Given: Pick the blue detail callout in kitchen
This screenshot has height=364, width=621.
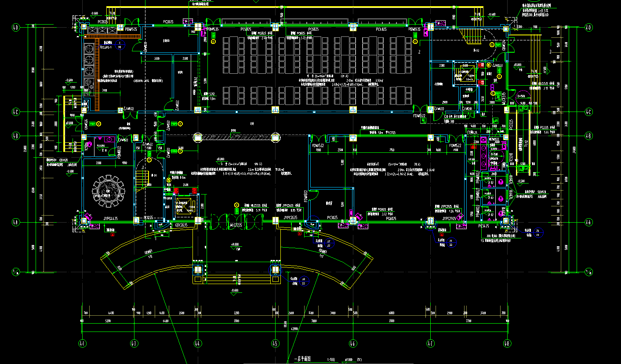Looking at the screenshot, I should (119, 45).
